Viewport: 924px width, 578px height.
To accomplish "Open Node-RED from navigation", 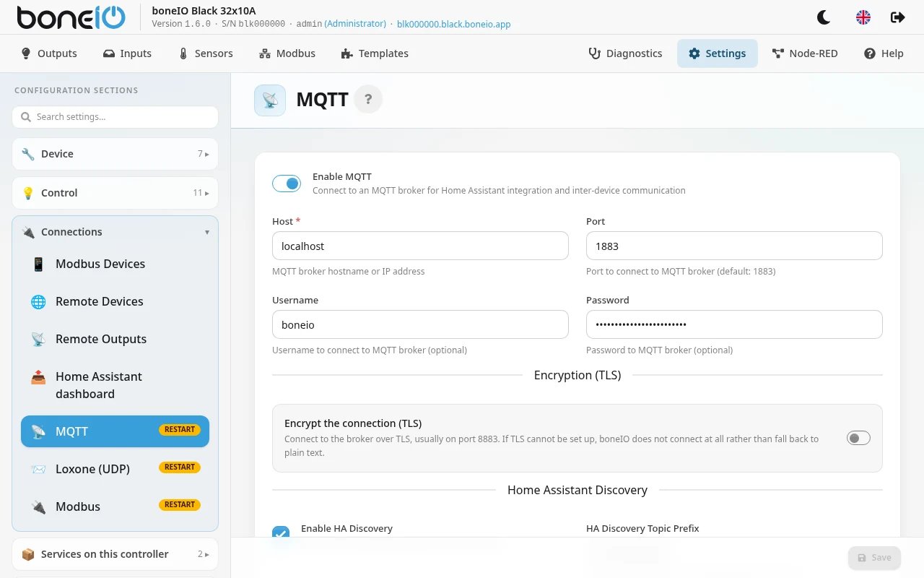I will point(805,53).
